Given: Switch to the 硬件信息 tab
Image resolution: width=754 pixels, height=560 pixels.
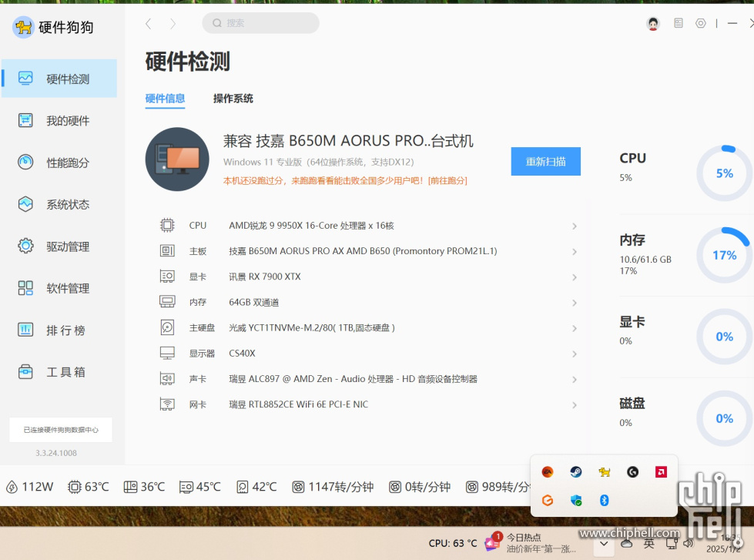Looking at the screenshot, I should [165, 99].
